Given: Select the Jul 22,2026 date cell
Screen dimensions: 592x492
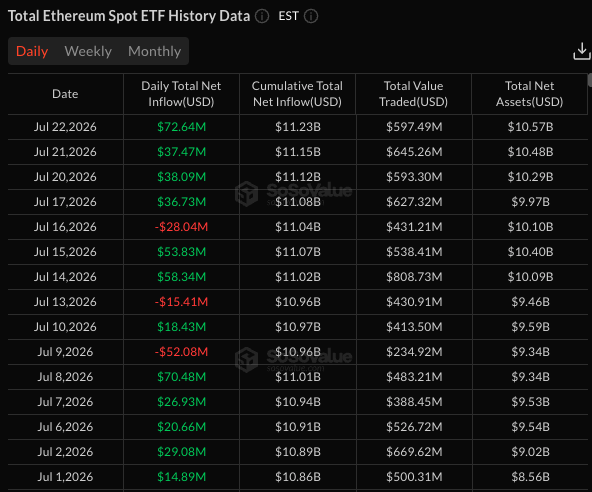Looking at the screenshot, I should coord(65,127).
